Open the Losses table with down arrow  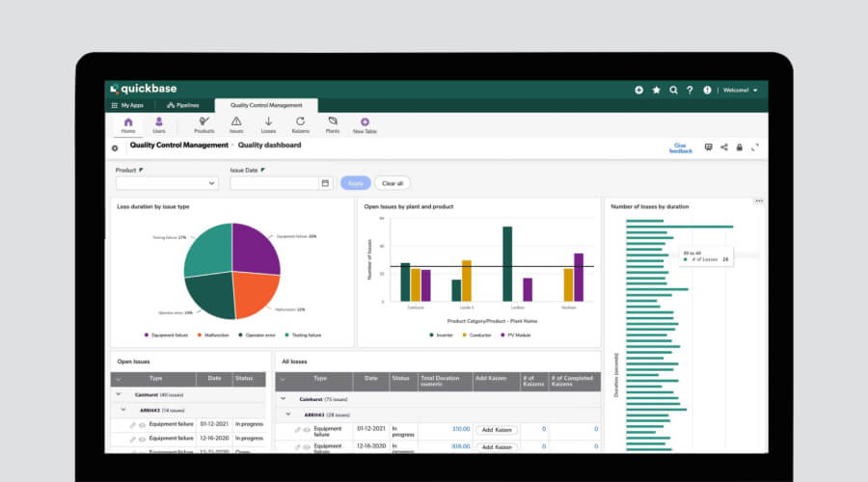[x=268, y=125]
